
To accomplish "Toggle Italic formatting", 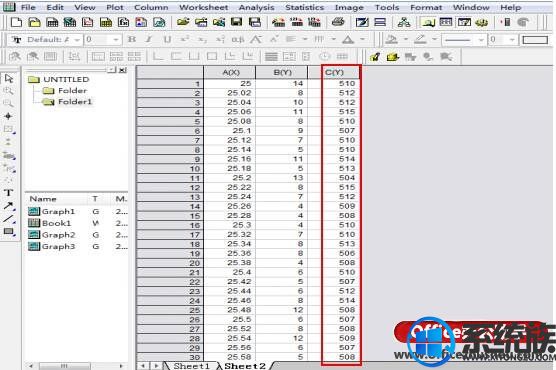I will (149, 39).
